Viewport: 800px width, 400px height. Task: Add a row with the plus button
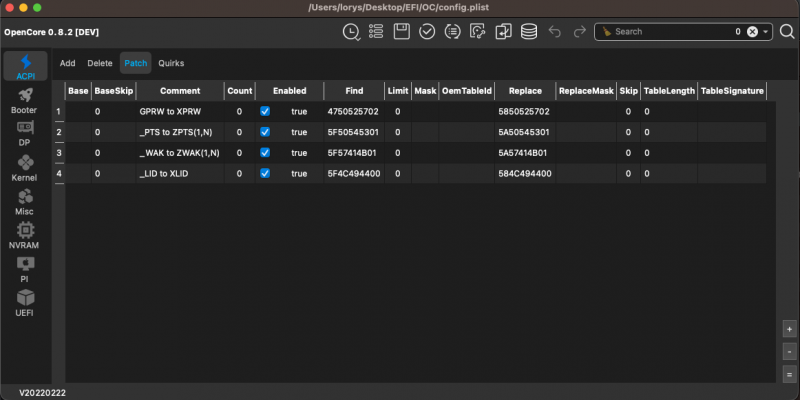tap(789, 329)
